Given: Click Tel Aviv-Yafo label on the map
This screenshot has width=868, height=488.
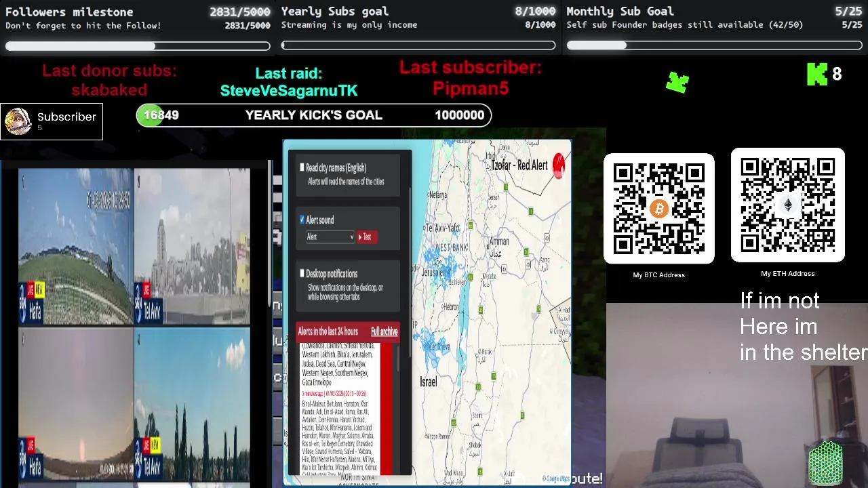Looking at the screenshot, I should 441,227.
